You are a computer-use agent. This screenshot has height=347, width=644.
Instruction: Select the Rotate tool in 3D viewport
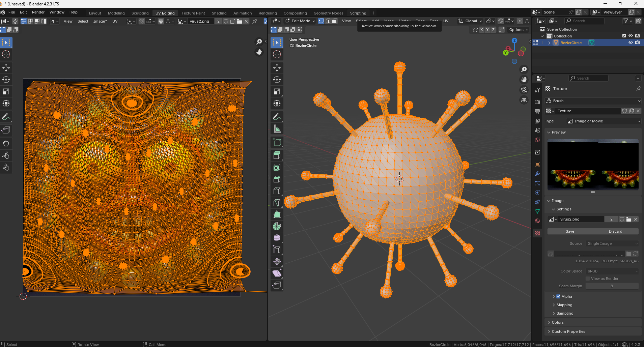point(277,80)
